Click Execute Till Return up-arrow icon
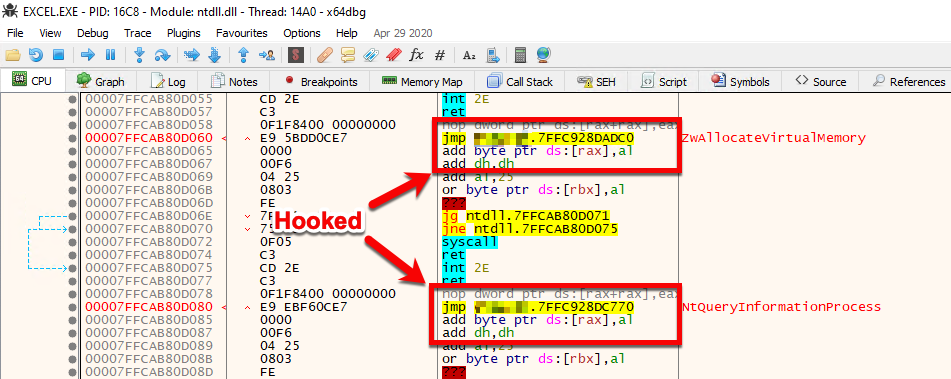The width and height of the screenshot is (951, 379). pos(244,55)
